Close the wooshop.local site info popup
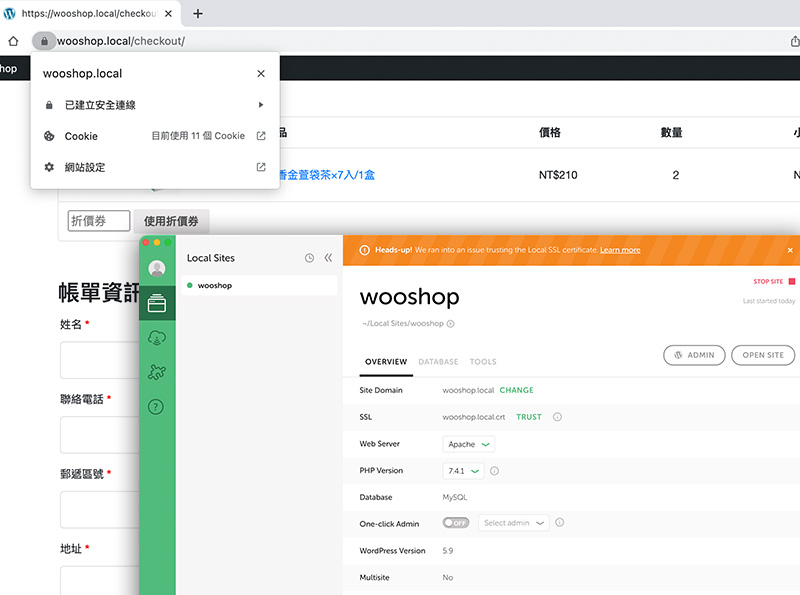 pyautogui.click(x=261, y=73)
